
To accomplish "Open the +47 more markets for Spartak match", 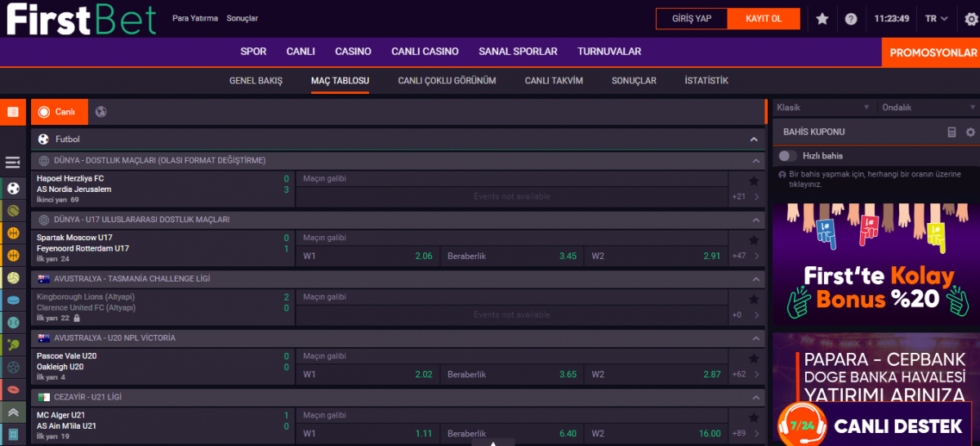I will click(739, 256).
